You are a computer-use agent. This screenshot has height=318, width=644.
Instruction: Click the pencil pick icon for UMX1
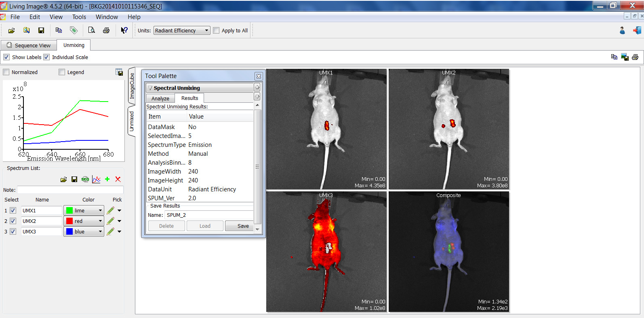point(110,210)
